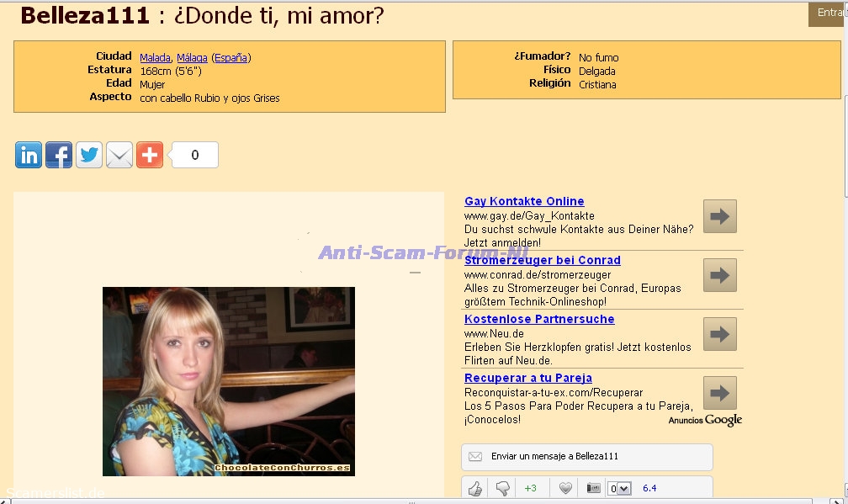
Task: Open more sharing options plus icon
Action: coord(150,155)
